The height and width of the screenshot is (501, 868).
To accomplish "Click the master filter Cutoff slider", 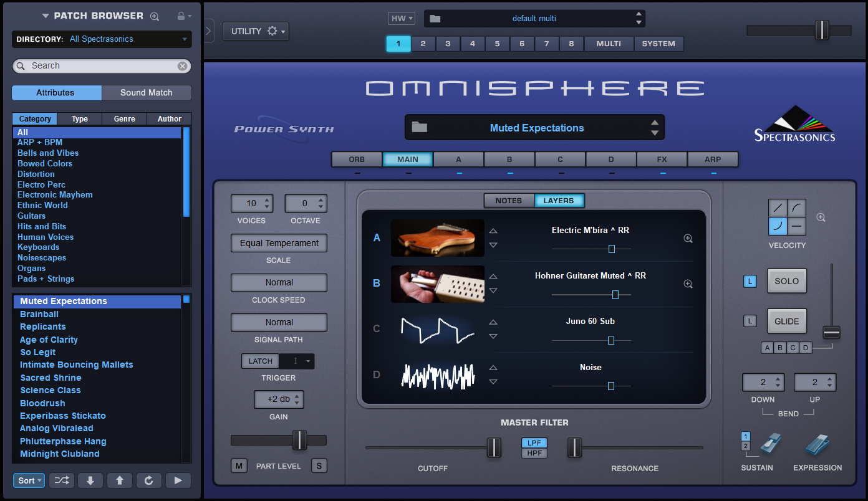I will (433, 447).
